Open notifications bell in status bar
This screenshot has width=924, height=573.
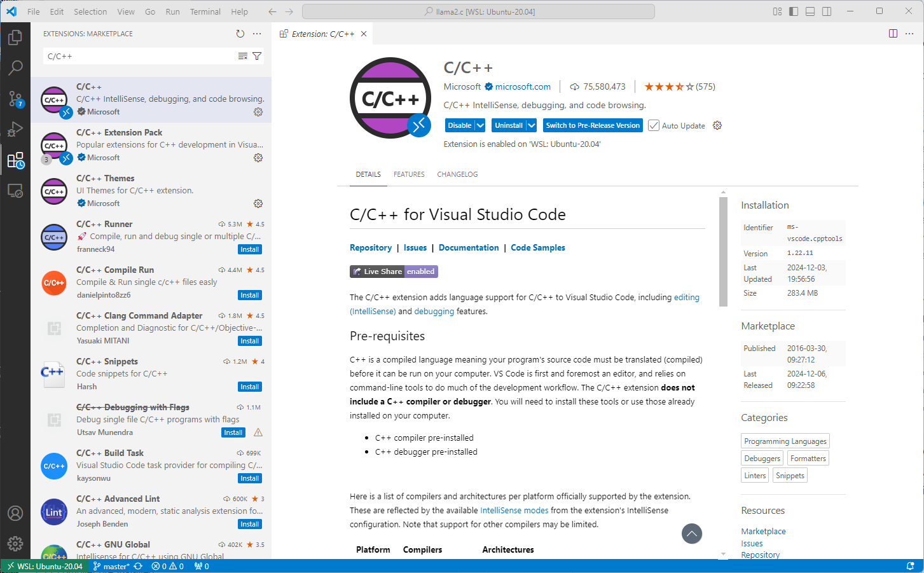pyautogui.click(x=910, y=566)
